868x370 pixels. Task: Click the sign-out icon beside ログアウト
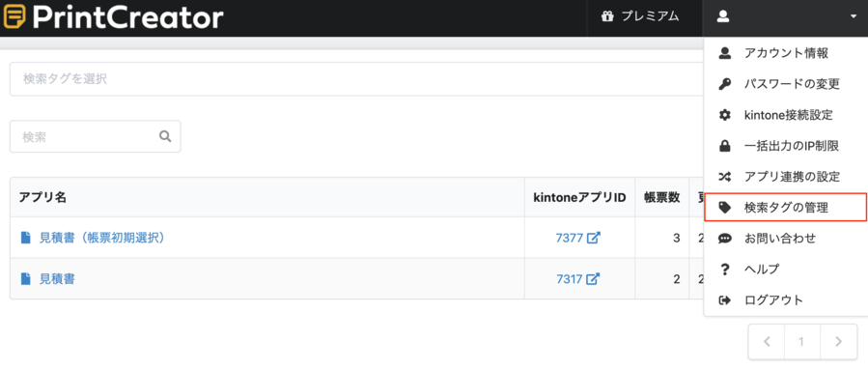[x=725, y=300]
